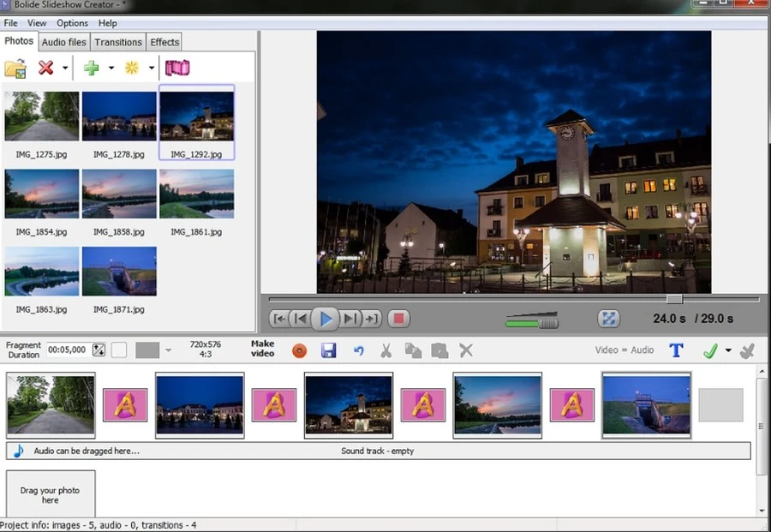Image resolution: width=771 pixels, height=532 pixels.
Task: Click the blue floppy disk save icon
Action: pyautogui.click(x=328, y=350)
